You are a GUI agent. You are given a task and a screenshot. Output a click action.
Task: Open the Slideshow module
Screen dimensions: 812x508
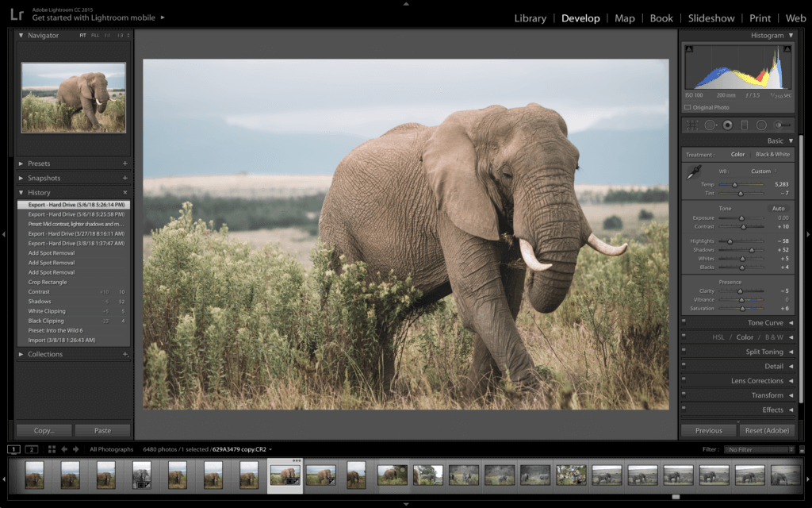click(711, 17)
